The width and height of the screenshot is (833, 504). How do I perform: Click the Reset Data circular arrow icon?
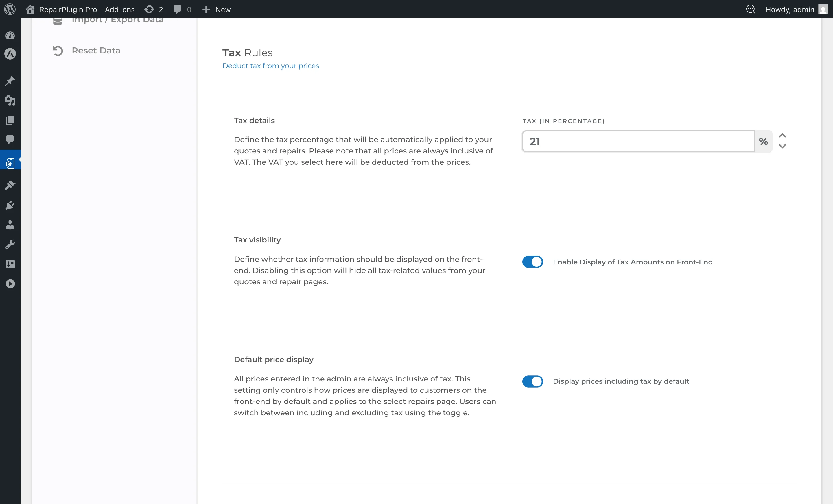point(58,51)
